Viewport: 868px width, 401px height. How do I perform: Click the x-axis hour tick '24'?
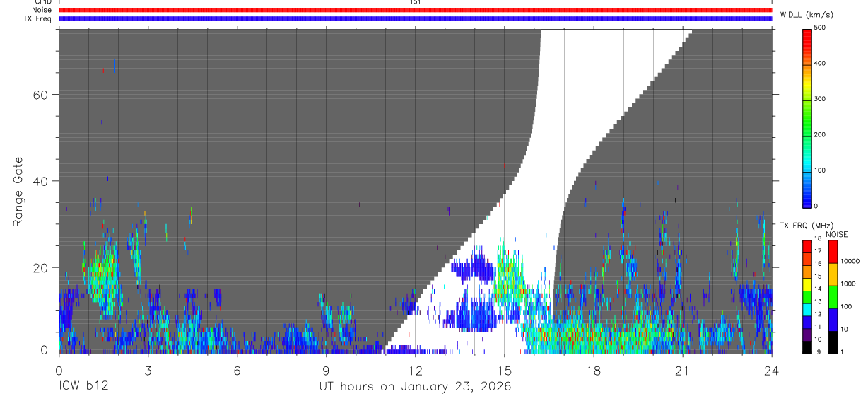pos(772,371)
